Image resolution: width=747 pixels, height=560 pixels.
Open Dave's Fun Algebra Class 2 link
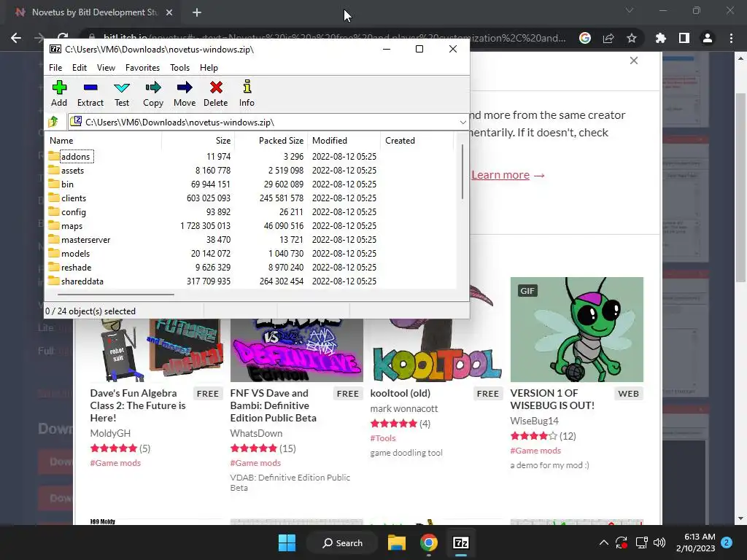[138, 405]
